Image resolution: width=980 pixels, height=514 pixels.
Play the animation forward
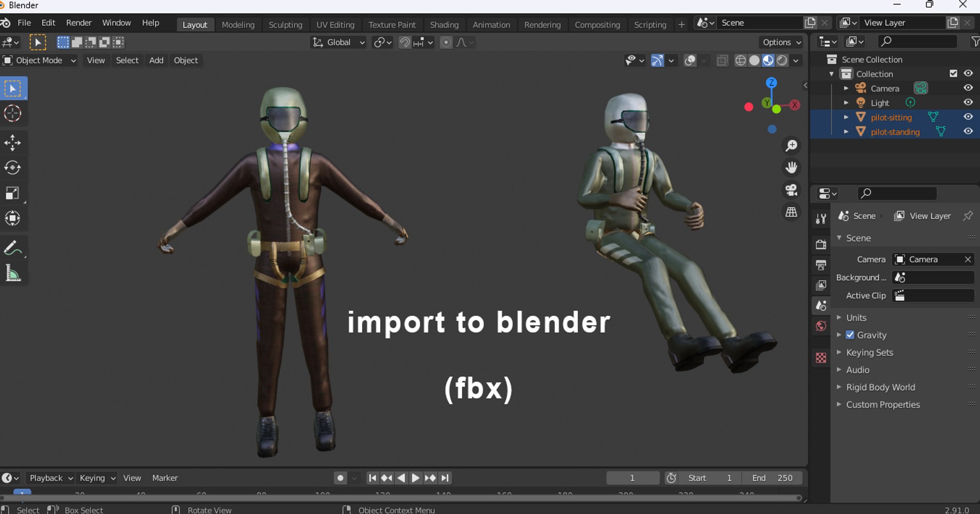coord(415,478)
